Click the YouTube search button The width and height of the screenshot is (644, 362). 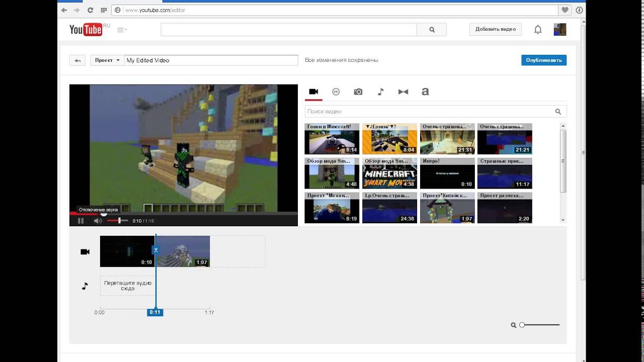tap(432, 30)
